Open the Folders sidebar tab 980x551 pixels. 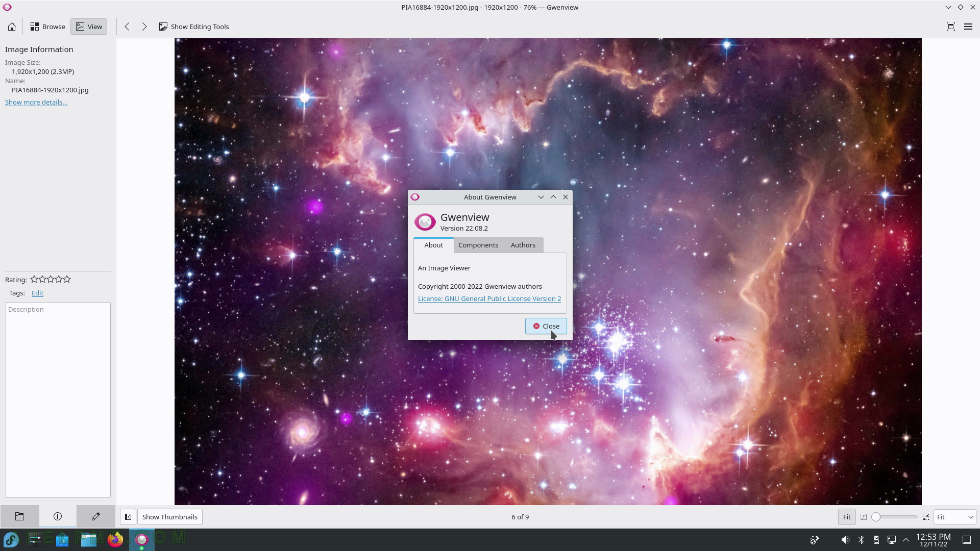[19, 516]
